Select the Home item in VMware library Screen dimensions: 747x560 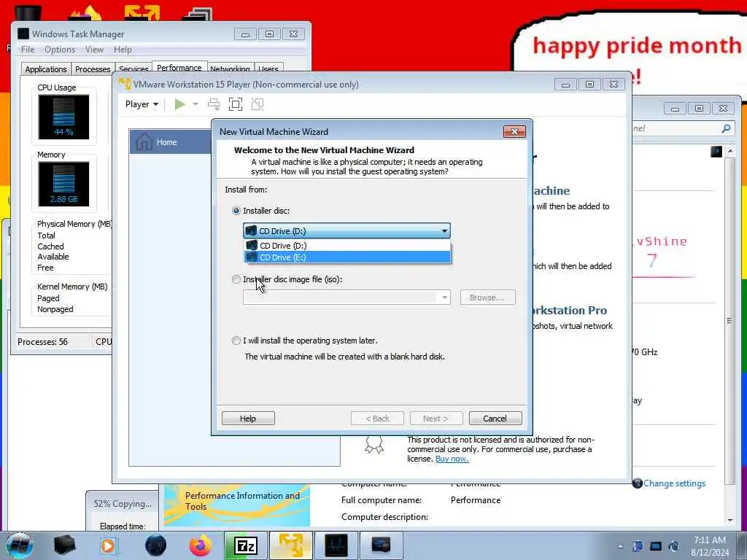pos(171,142)
